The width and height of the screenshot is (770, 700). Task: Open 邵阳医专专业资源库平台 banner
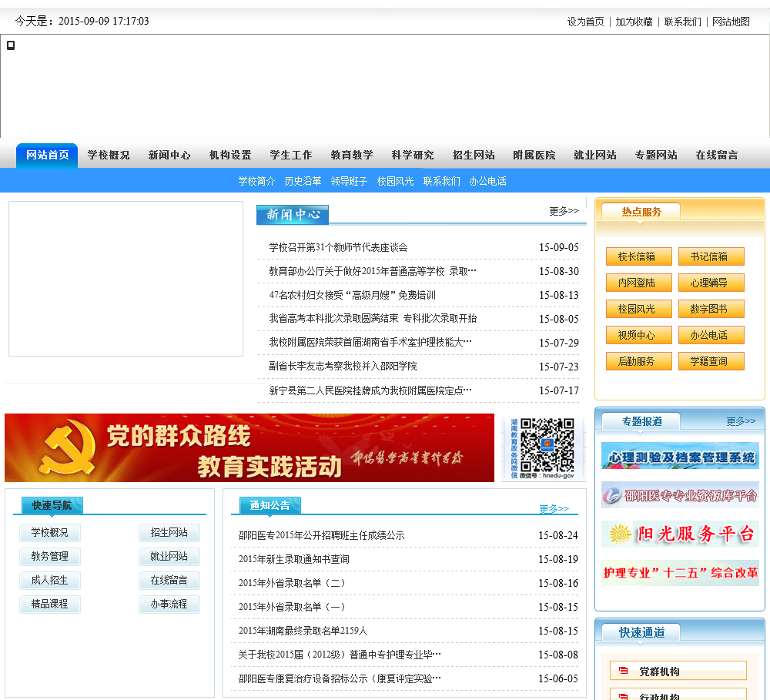click(680, 494)
